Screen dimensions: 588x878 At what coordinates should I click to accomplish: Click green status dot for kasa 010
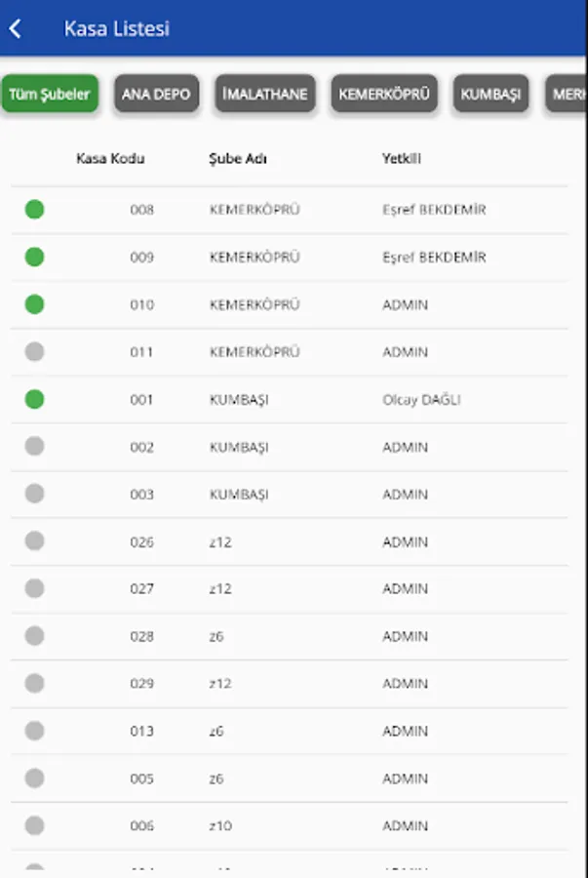tap(34, 304)
